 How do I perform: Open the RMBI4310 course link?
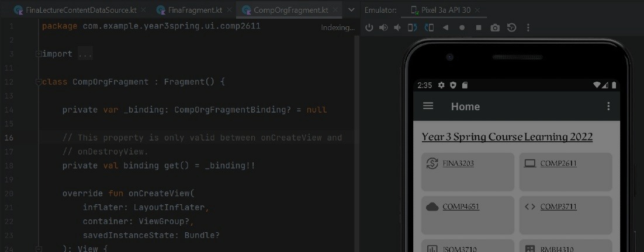click(x=557, y=249)
